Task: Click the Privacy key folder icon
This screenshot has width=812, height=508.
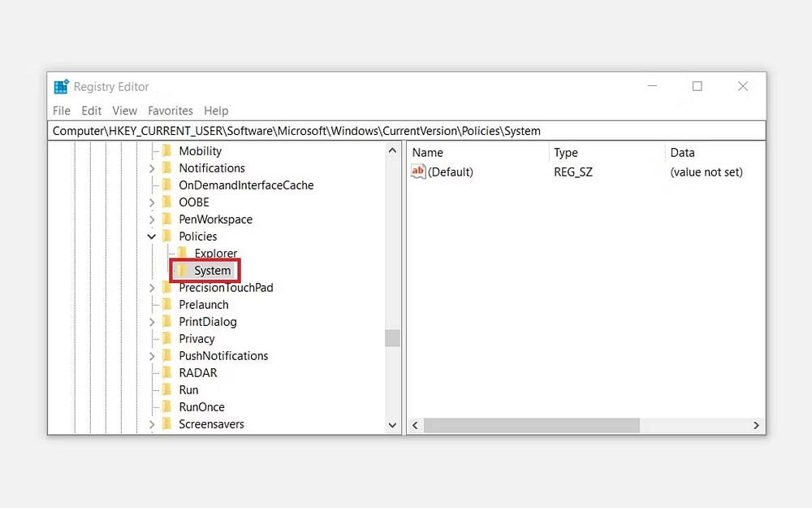Action: tap(168, 338)
